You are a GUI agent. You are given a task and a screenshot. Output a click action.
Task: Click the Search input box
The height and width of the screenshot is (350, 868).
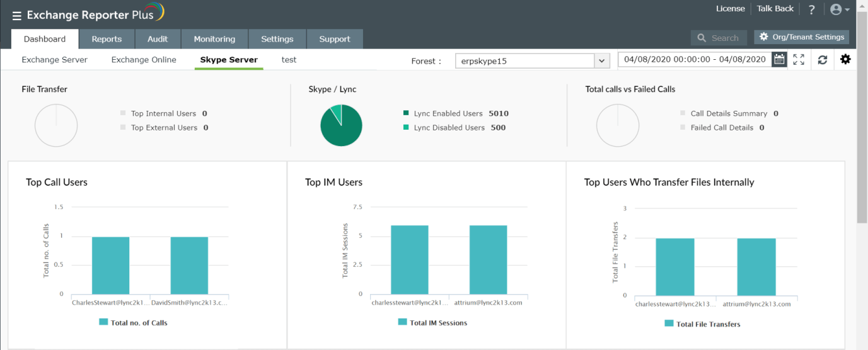719,38
